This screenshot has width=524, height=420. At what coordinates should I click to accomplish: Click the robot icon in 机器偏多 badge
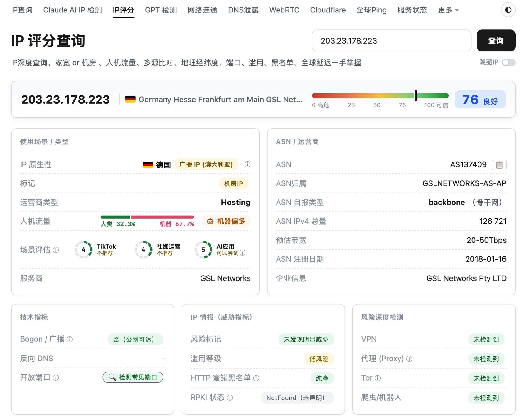point(210,221)
